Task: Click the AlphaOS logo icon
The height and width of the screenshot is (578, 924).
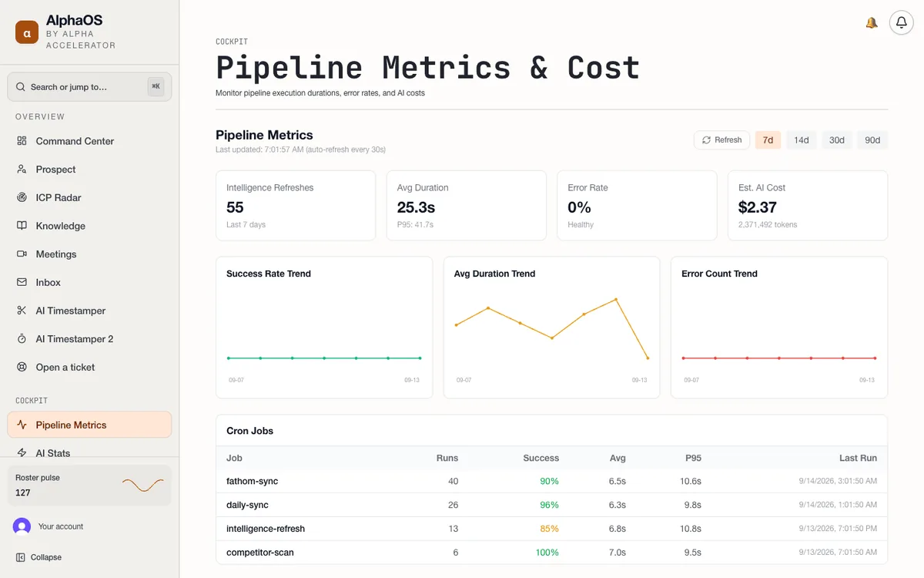Action: coord(27,32)
